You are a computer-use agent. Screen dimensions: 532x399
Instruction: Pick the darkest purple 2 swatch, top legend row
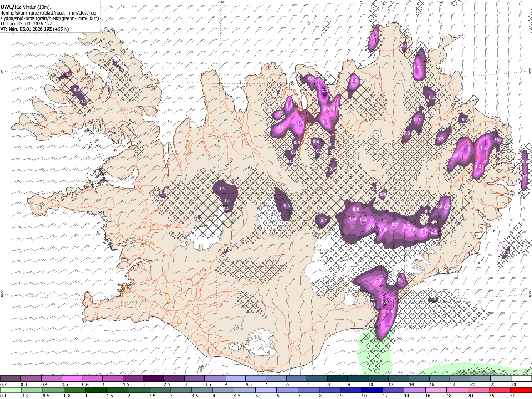[153, 378]
